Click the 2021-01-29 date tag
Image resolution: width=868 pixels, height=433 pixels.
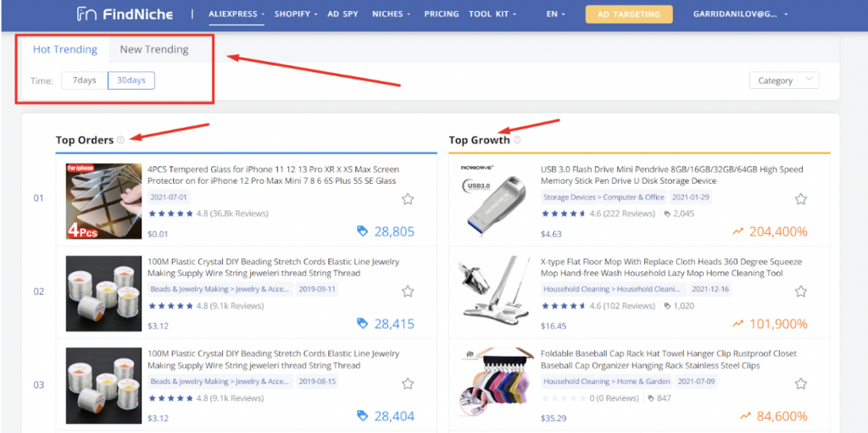click(x=690, y=197)
